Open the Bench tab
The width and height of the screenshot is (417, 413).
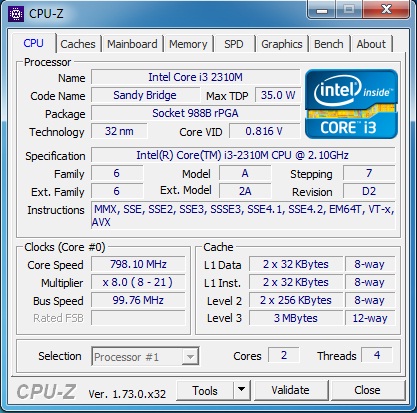click(x=329, y=44)
